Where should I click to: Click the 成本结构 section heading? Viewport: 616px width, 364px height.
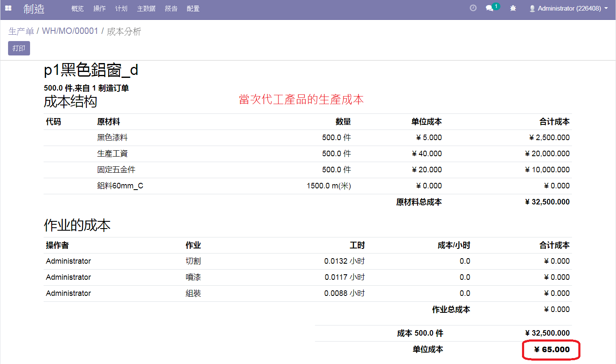pos(70,102)
